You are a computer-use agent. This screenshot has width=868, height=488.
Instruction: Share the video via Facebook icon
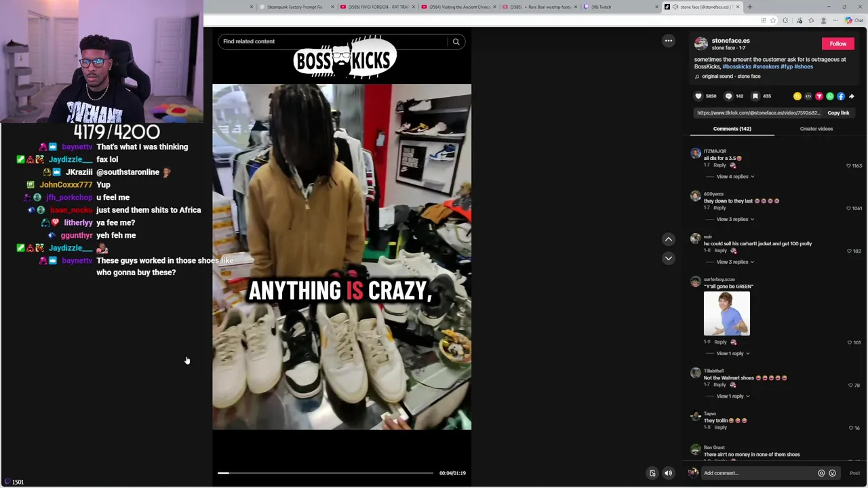841,96
